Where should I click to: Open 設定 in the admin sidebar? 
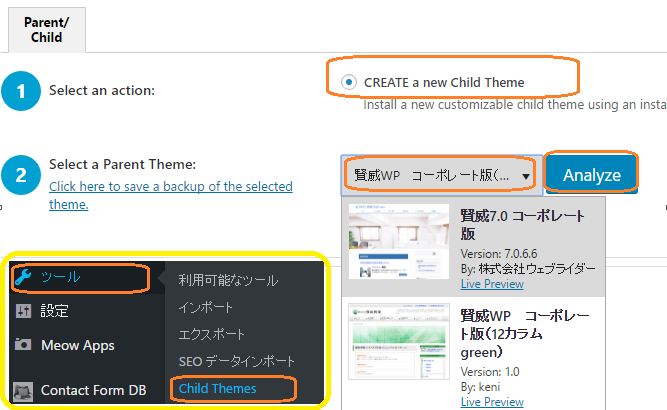click(x=55, y=311)
